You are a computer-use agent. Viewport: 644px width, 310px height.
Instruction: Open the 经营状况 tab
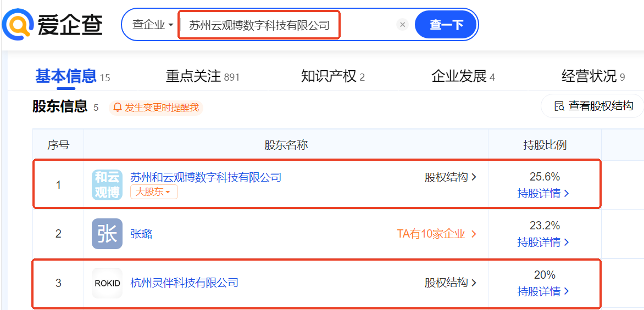click(589, 76)
